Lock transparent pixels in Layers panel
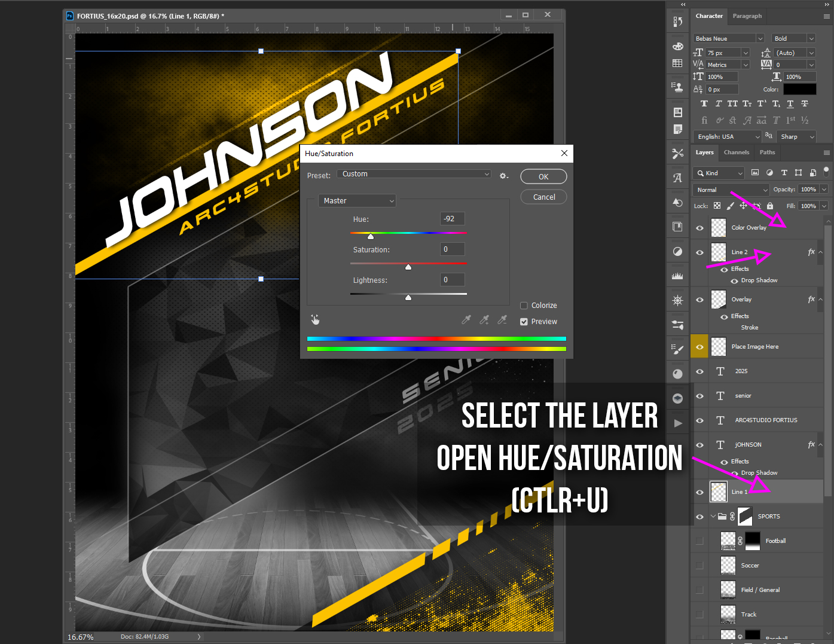 (x=717, y=206)
